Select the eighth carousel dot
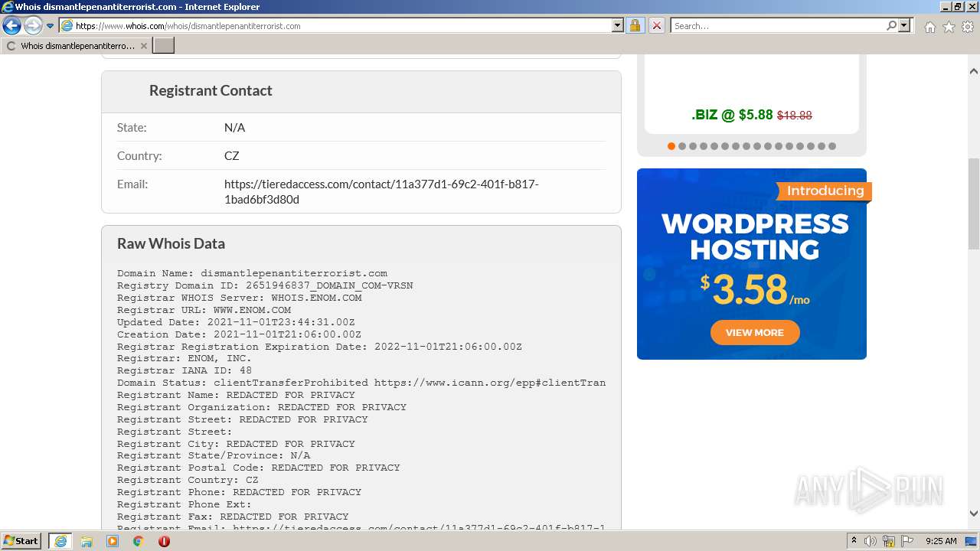This screenshot has height=551, width=980. (x=746, y=146)
